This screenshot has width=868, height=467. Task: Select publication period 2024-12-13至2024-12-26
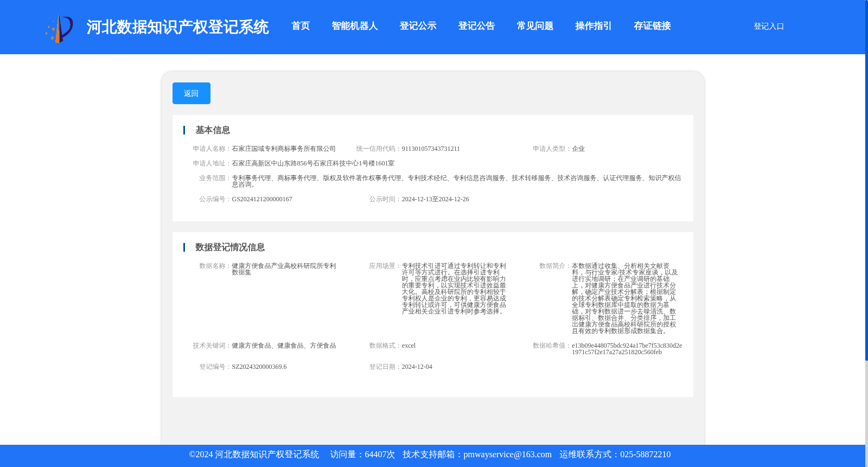pos(436,199)
